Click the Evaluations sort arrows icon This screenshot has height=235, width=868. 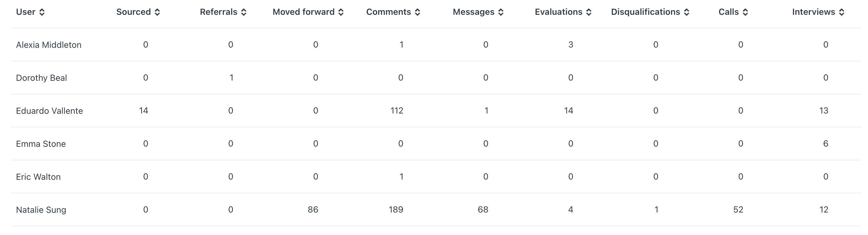click(x=589, y=12)
